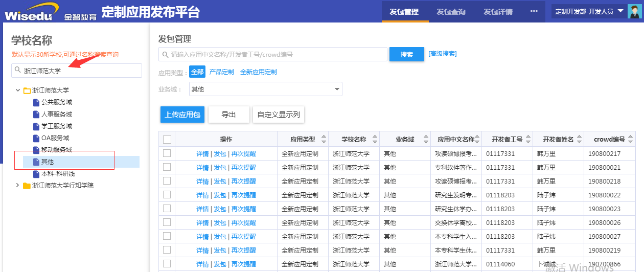Collapse the 浙江师范大学 tree node
Screen dimensions: 644x272
18,90
